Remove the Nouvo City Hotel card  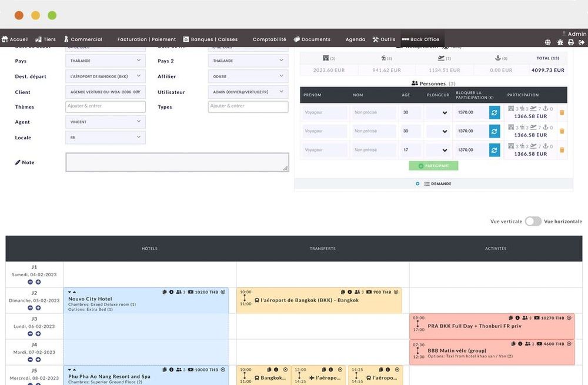click(x=223, y=292)
